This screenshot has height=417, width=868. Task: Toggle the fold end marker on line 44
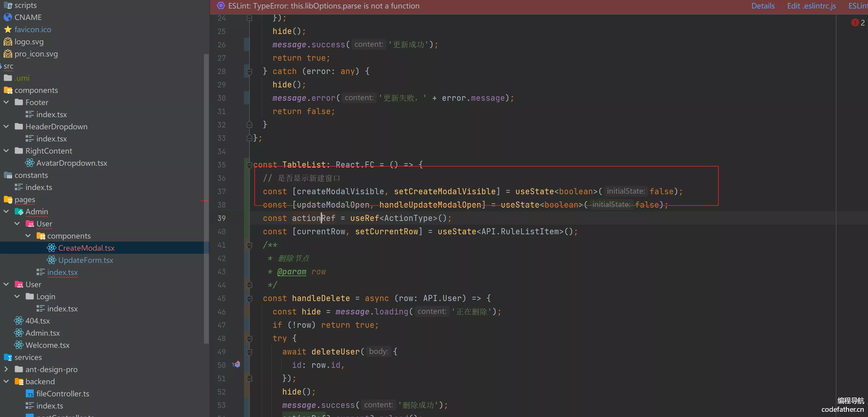tap(249, 285)
